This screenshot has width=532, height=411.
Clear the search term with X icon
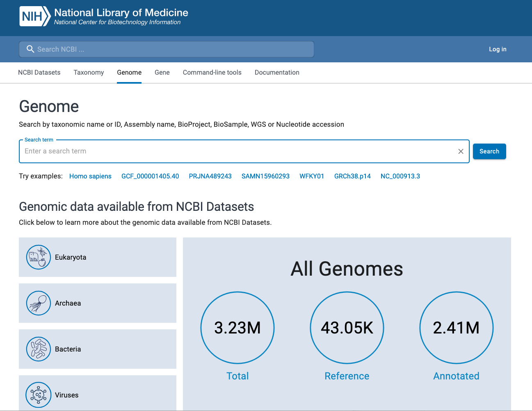461,151
